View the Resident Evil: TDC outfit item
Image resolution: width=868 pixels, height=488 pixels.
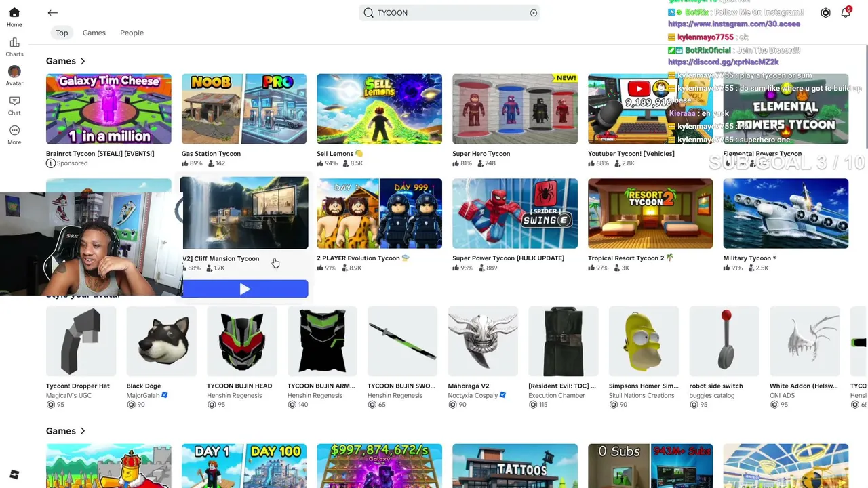(x=564, y=341)
